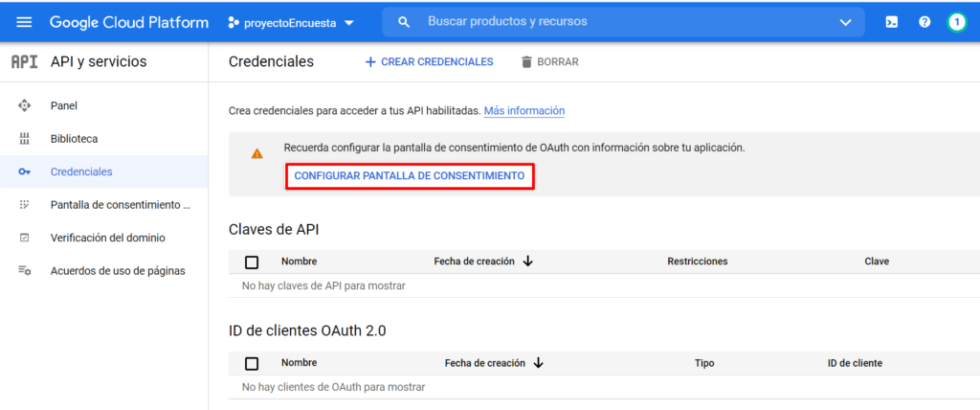The image size is (980, 410).
Task: Click the Clave column header
Action: pyautogui.click(x=877, y=261)
